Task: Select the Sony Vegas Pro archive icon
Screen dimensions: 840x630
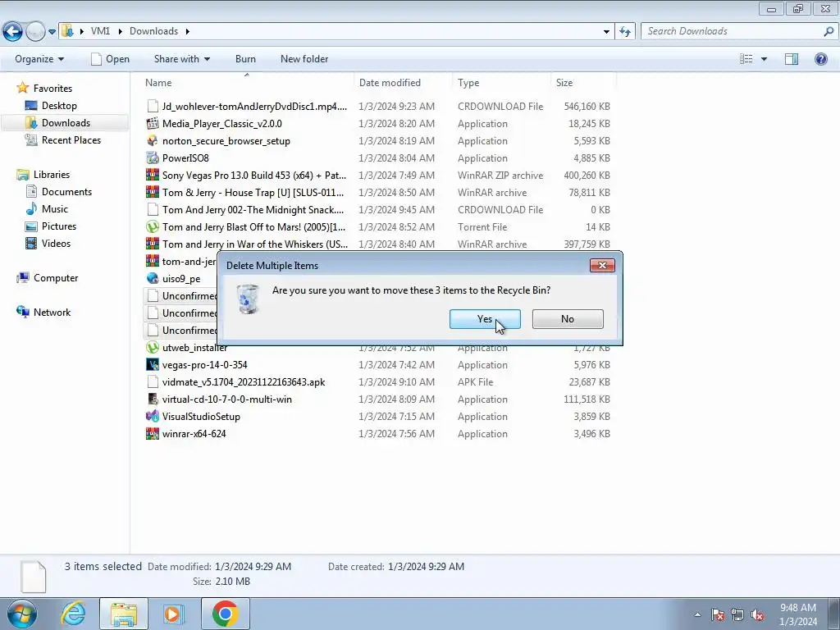Action: 153,176
